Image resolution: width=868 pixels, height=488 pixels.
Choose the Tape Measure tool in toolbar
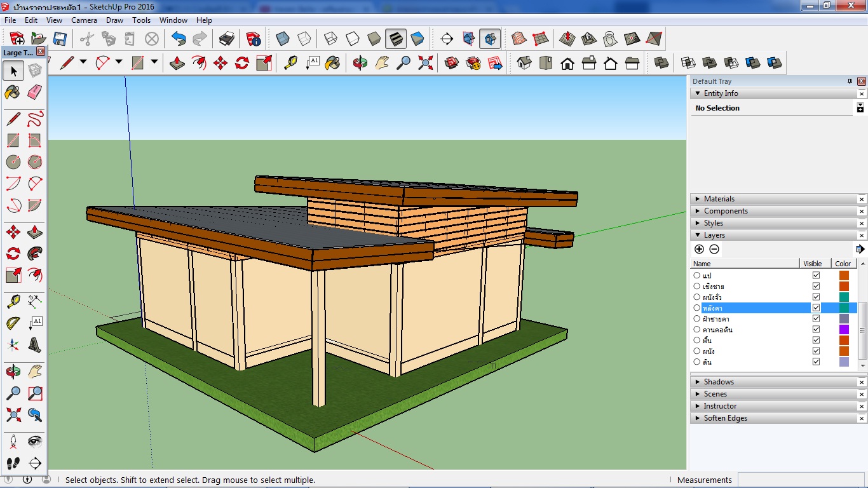point(290,63)
